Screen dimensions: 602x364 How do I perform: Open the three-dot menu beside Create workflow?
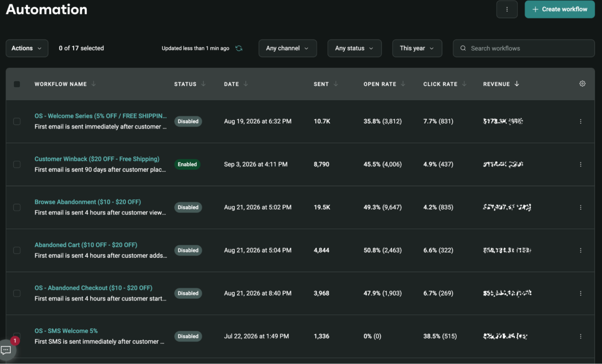click(507, 9)
